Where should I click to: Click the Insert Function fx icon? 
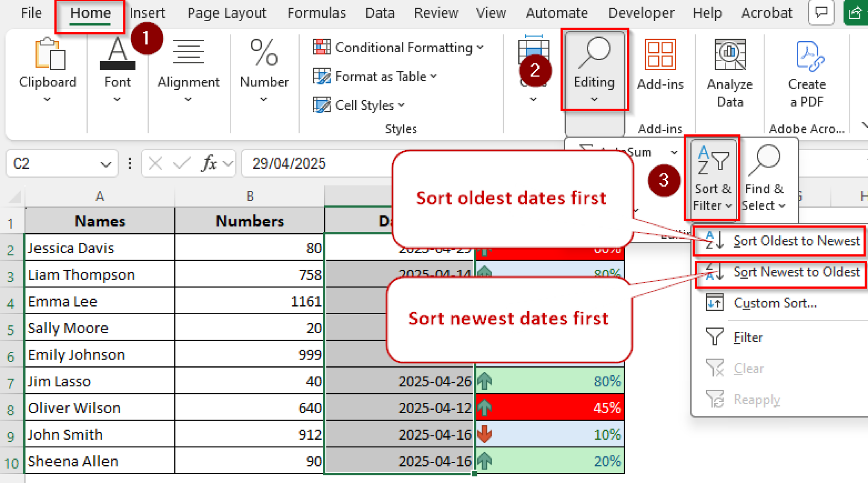(x=209, y=164)
